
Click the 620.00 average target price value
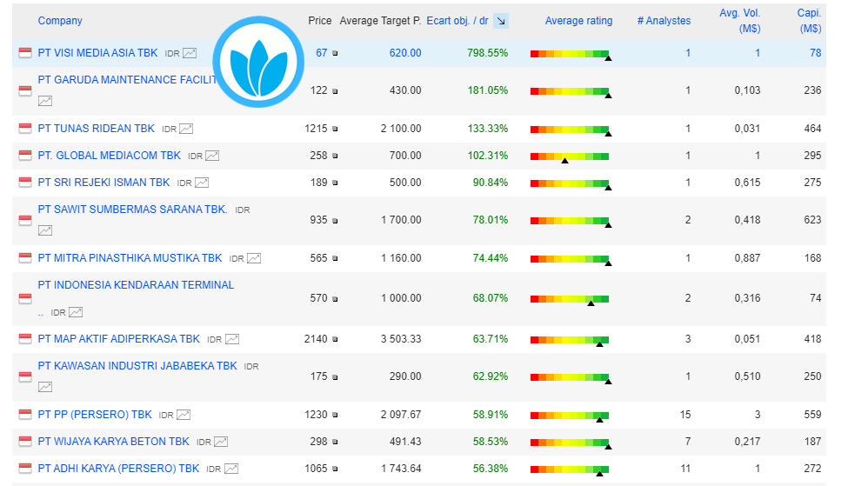click(x=404, y=53)
